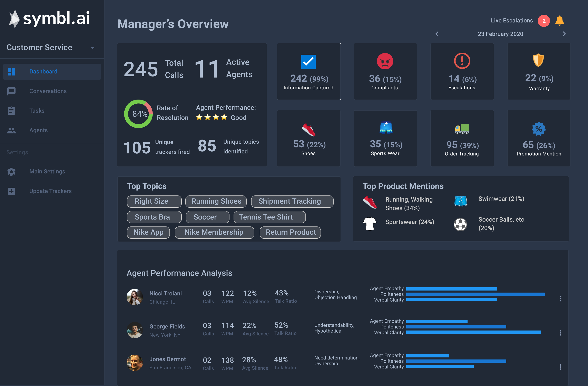Viewport: 588px width, 386px height.
Task: Select the Shipment Tracking topic chip
Action: [292, 201]
